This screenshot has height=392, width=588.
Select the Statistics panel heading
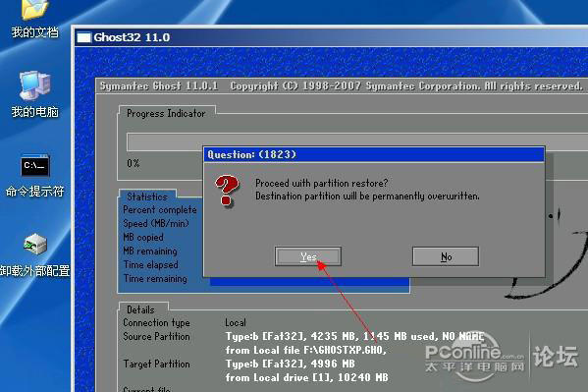(147, 196)
